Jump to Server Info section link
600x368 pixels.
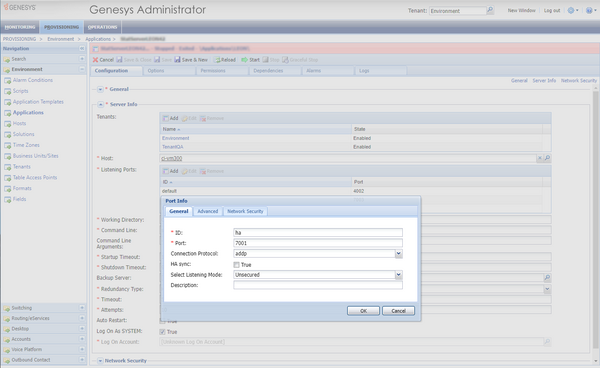(x=544, y=81)
